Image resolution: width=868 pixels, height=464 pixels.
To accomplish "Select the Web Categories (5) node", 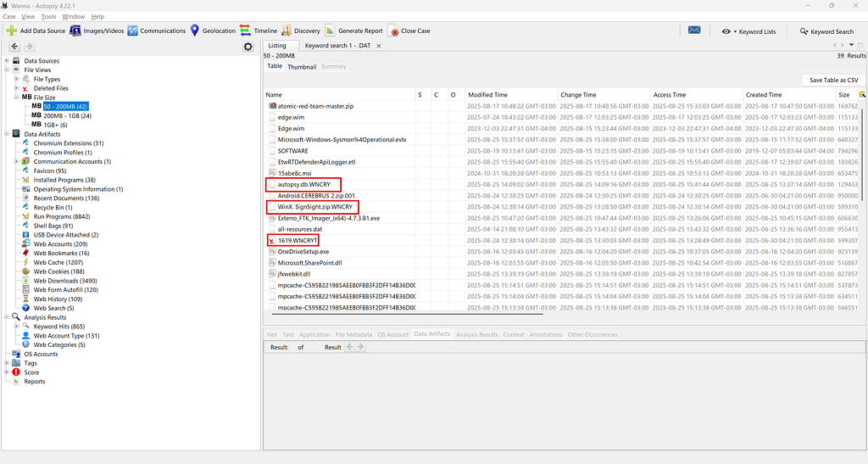I will coord(59,345).
